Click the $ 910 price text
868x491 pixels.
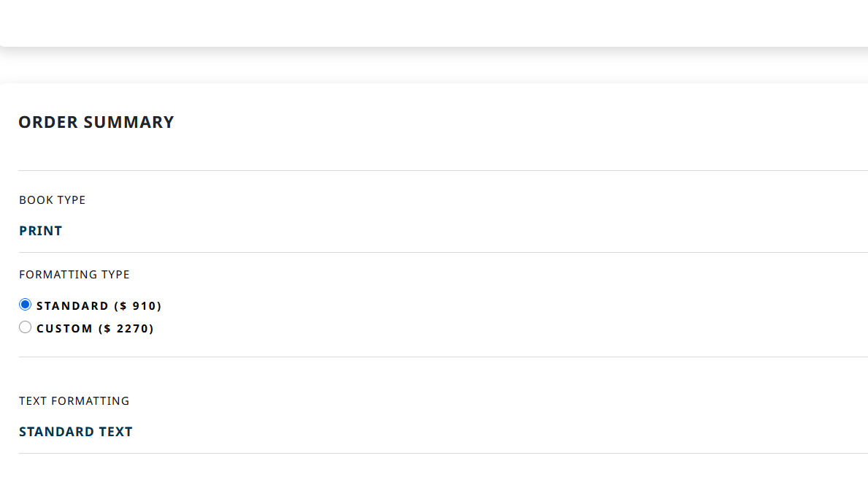point(138,306)
